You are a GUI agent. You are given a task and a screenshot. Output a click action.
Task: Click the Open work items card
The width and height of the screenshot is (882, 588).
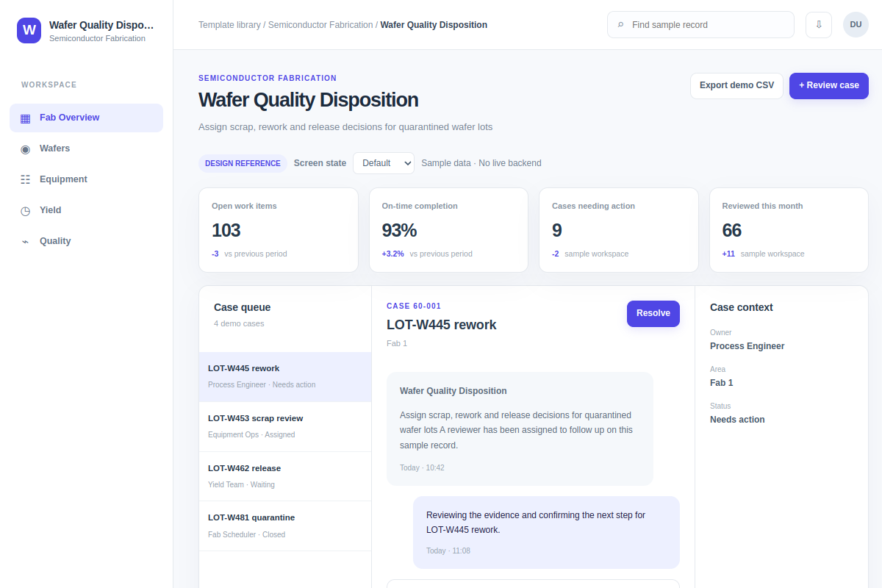(279, 230)
